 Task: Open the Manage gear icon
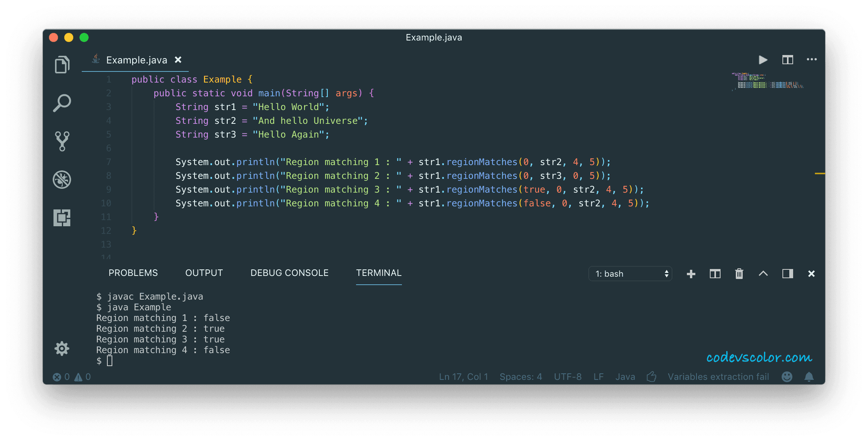(62, 349)
